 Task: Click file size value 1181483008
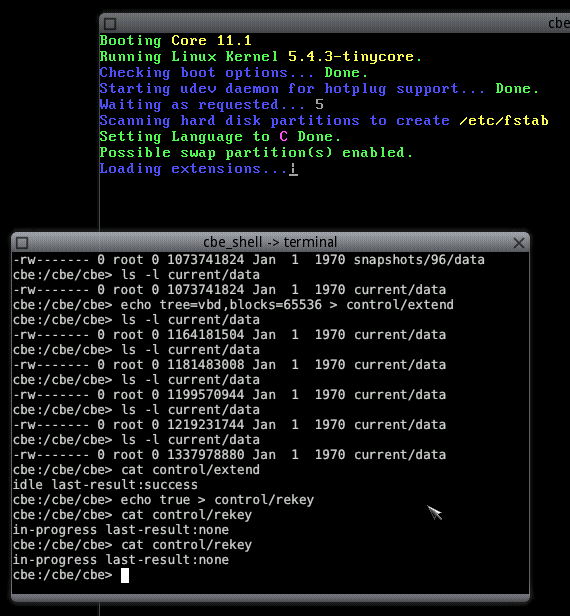click(206, 365)
